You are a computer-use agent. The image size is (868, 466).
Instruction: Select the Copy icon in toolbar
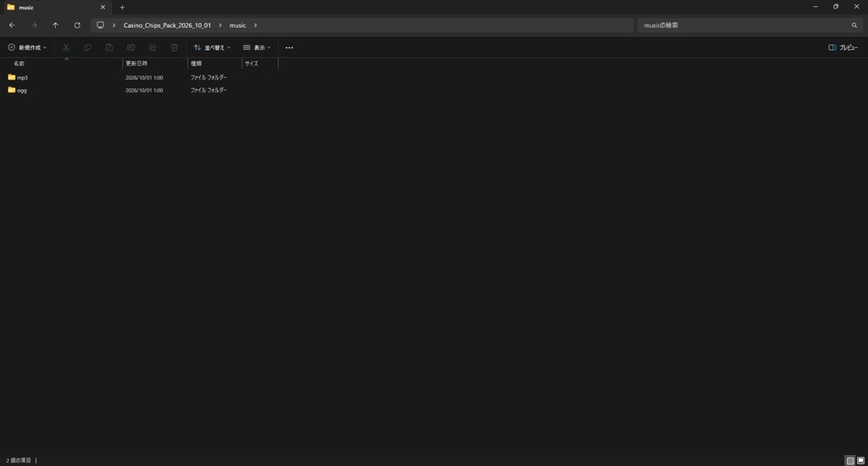87,47
